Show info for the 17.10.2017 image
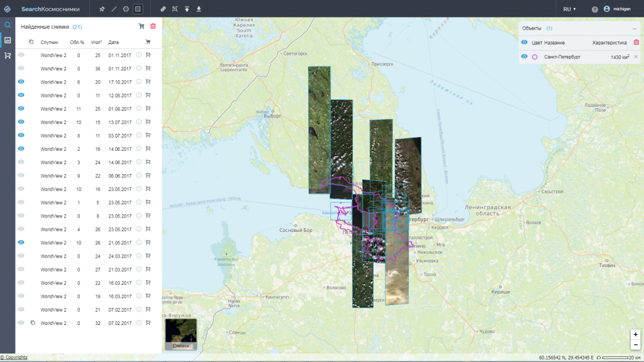 139,82
